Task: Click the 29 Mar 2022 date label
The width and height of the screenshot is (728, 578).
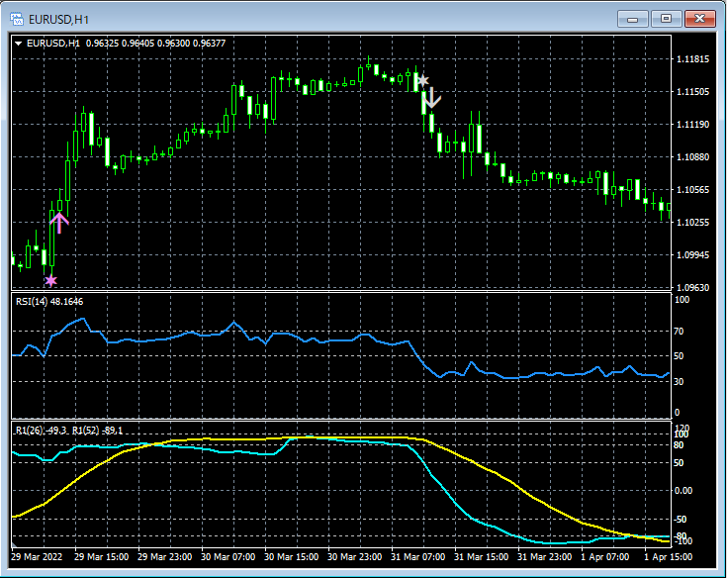Action: 38,557
